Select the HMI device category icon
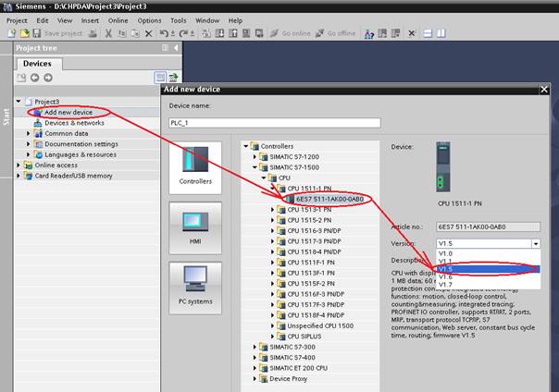The width and height of the screenshot is (559, 392). point(195,228)
